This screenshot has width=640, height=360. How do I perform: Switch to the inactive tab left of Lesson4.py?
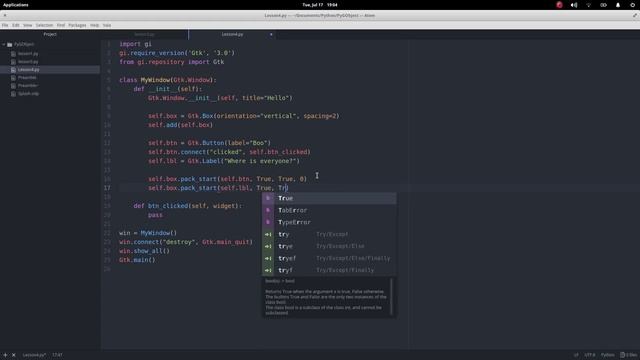[144, 34]
